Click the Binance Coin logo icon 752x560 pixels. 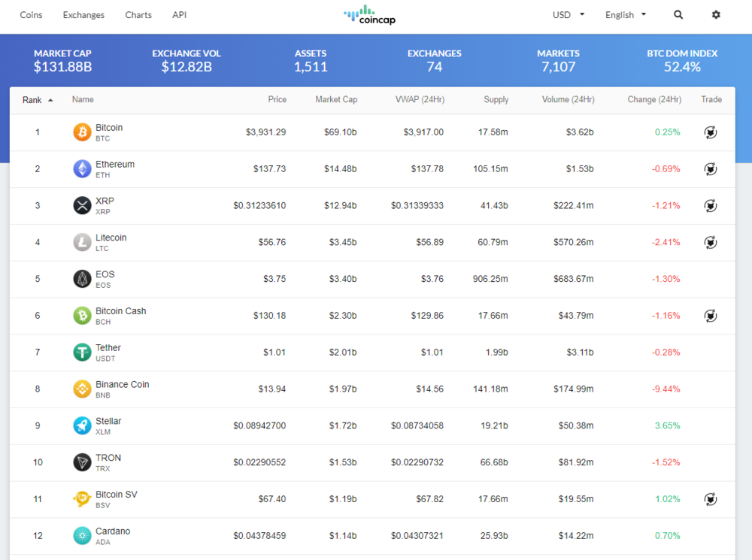click(x=82, y=389)
